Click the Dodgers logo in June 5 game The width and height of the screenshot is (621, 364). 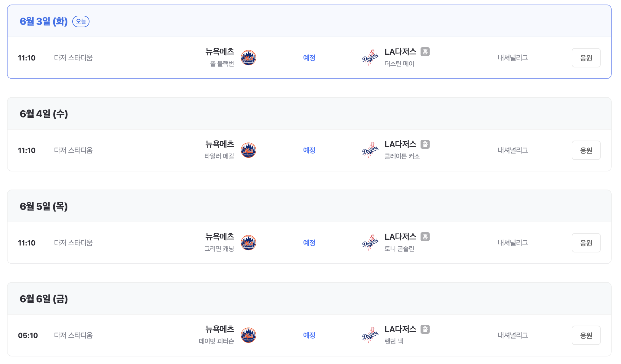tap(370, 243)
